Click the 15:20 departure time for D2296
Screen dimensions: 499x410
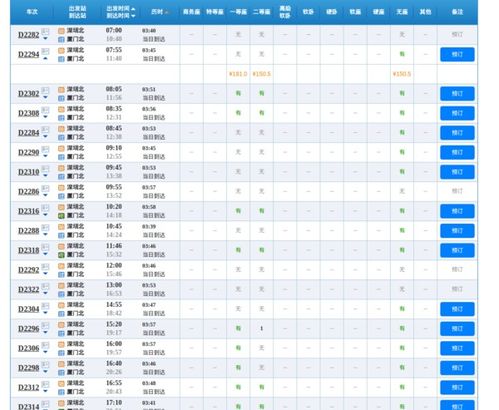pyautogui.click(x=114, y=324)
